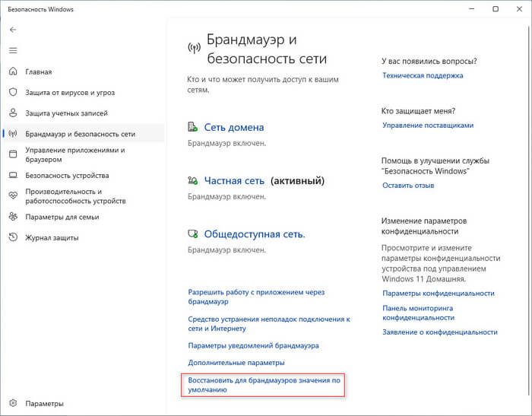532x416 pixels.
Task: Click the Главная home icon
Action: (x=13, y=71)
